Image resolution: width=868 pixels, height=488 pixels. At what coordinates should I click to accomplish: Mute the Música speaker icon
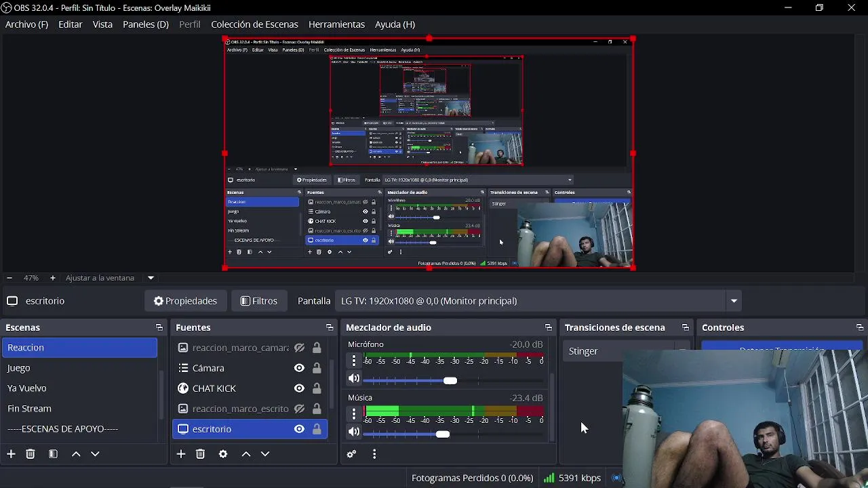point(354,432)
